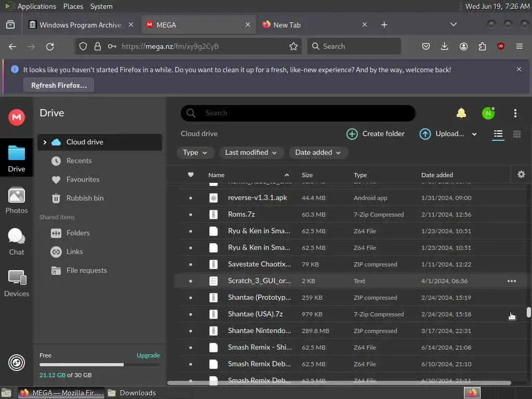The image size is (532, 399).
Task: Open the Pocket save icon
Action: [x=426, y=46]
